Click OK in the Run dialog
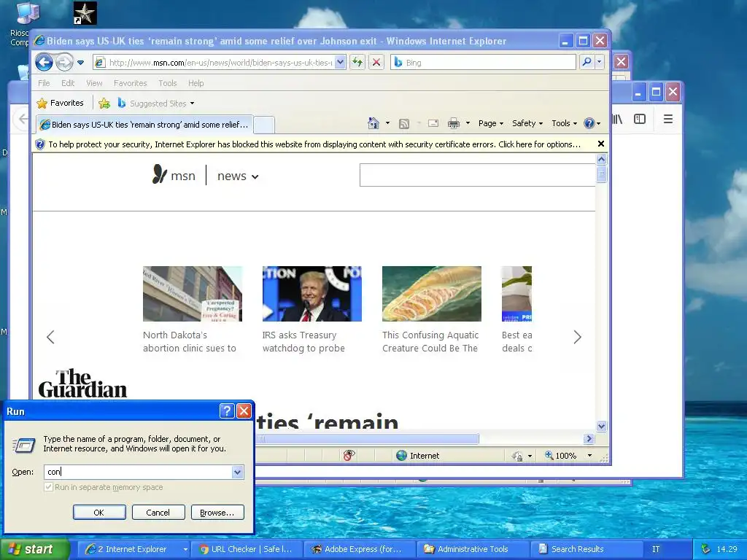 99,513
